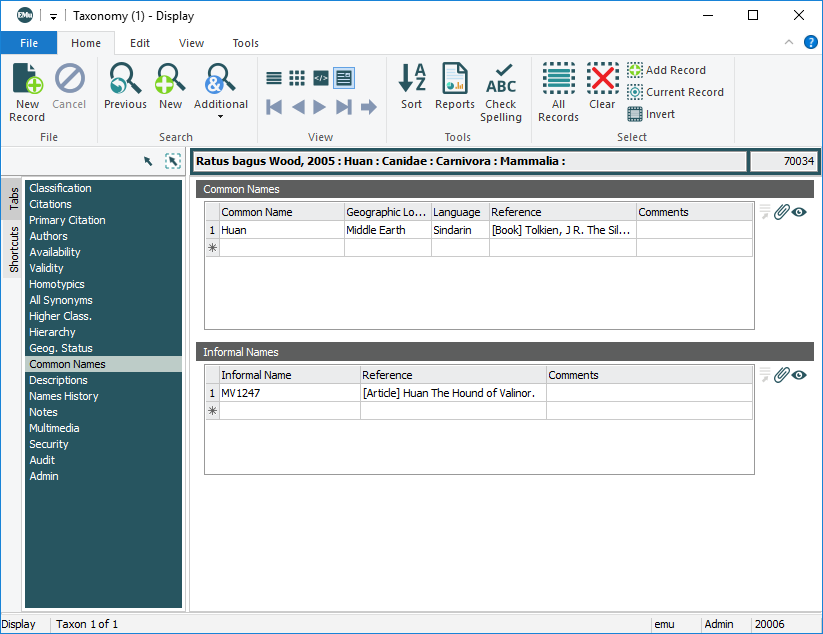
Task: Click the Add Record button
Action: [666, 70]
